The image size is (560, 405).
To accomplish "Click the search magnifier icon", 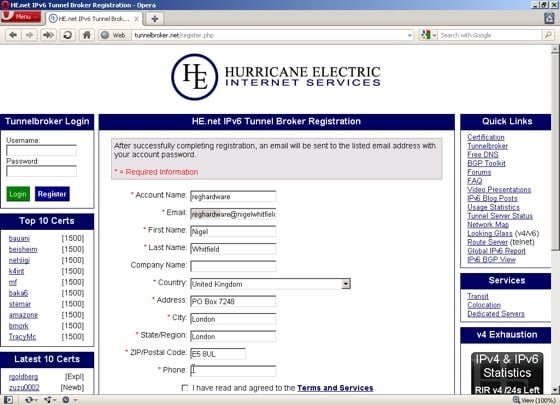I will tap(548, 35).
